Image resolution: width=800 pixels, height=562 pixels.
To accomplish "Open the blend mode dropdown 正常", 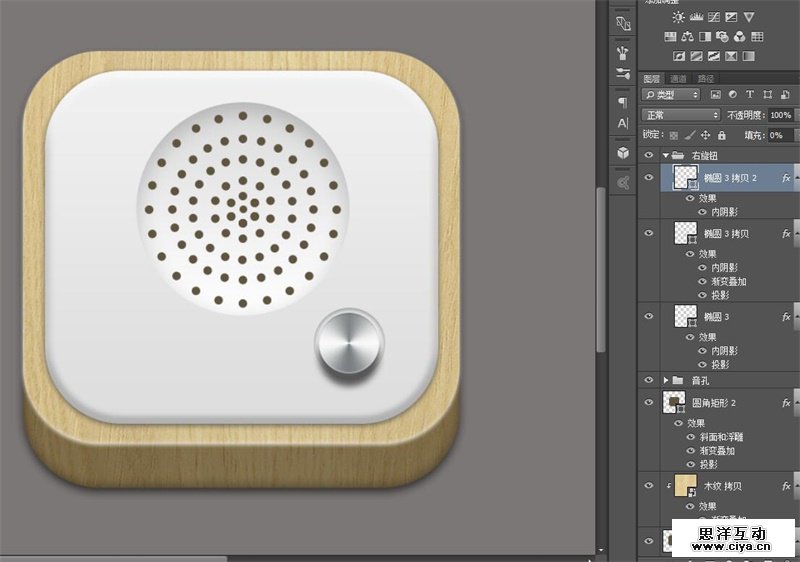I will coord(680,115).
